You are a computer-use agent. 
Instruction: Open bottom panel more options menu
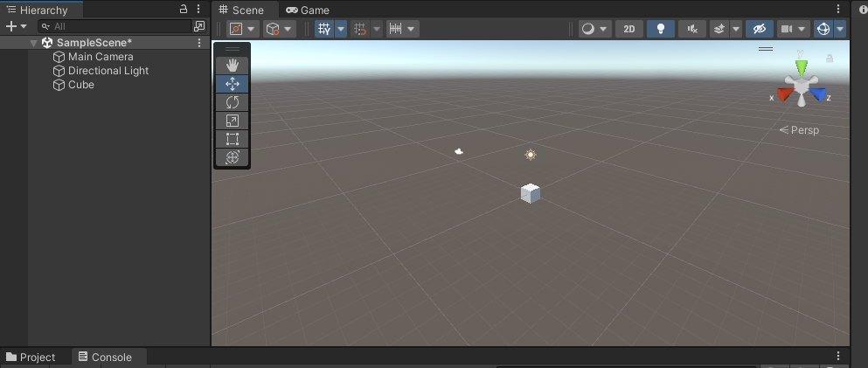coord(838,356)
